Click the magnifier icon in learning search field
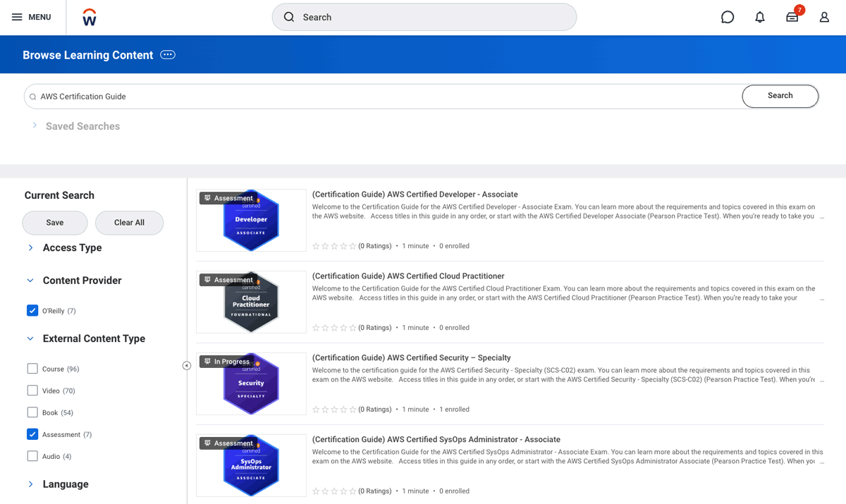 click(x=32, y=97)
